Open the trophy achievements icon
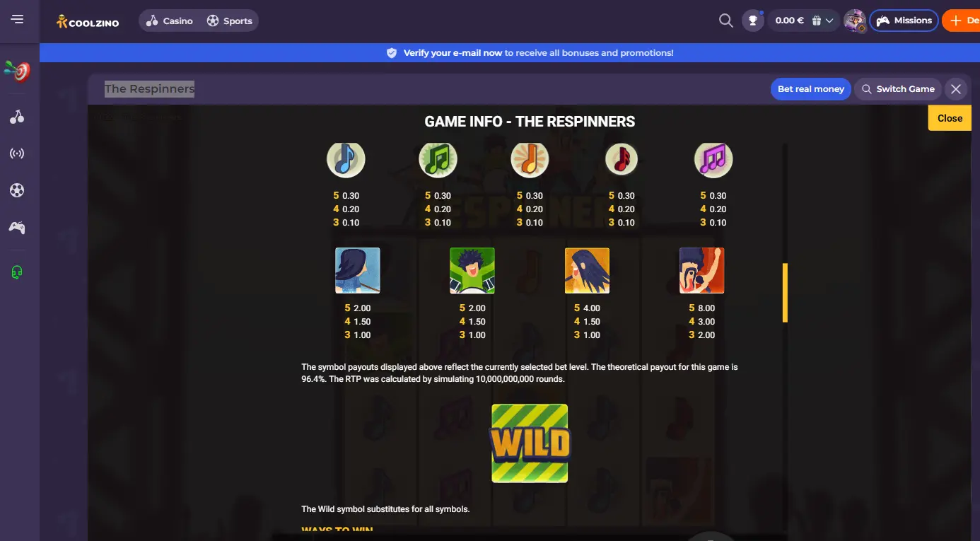The image size is (980, 541). point(753,21)
